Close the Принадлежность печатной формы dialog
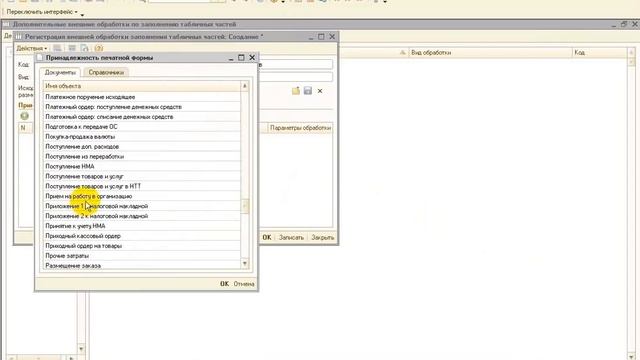 point(252,58)
